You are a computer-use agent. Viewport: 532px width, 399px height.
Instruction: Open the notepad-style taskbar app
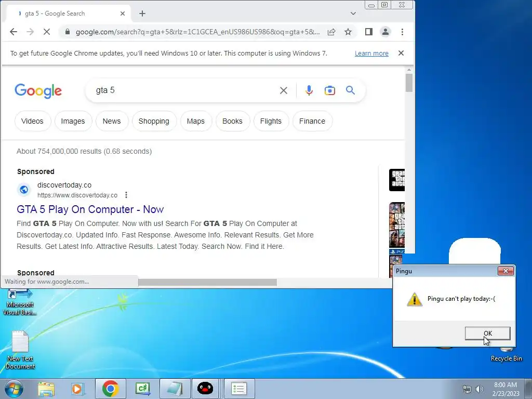(175, 389)
